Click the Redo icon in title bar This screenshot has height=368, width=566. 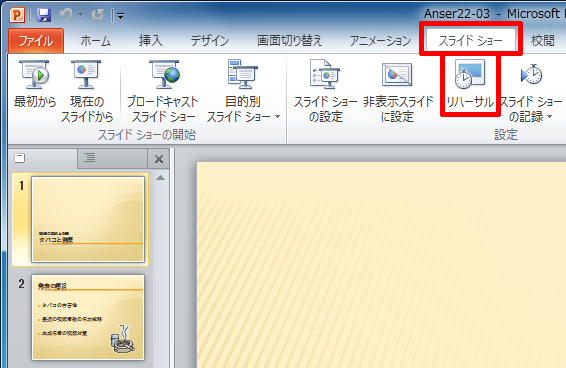[97, 15]
